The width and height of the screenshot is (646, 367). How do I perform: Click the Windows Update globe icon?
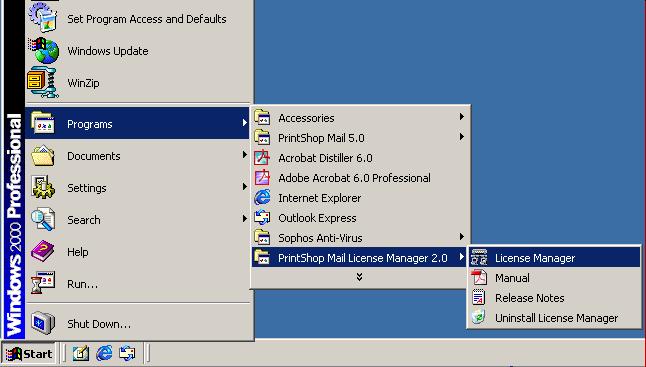43,50
